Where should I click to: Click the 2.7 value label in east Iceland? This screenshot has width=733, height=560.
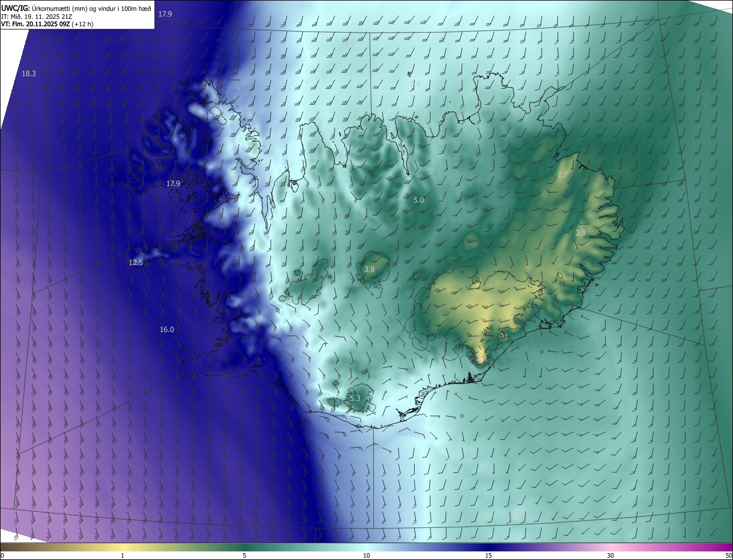[562, 175]
